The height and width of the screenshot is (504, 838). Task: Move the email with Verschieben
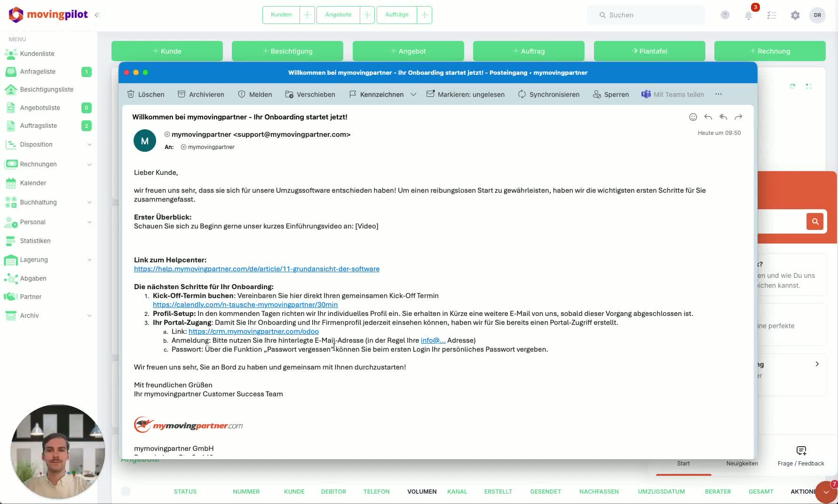click(310, 94)
